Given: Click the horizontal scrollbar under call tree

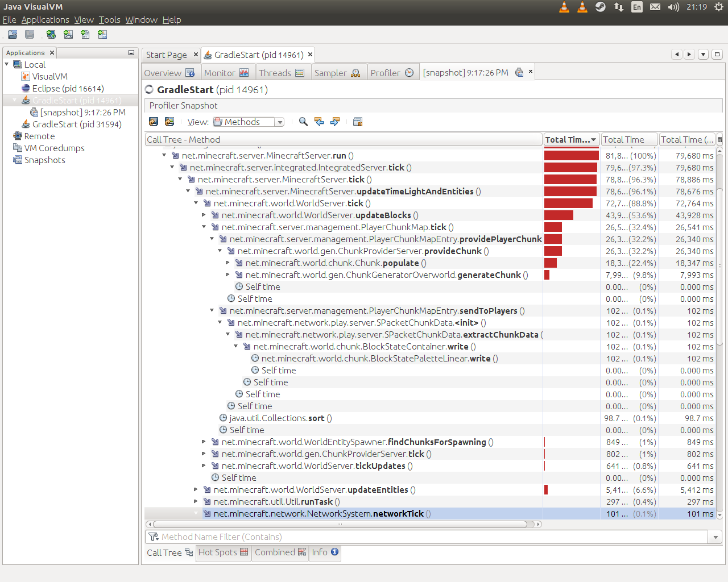Looking at the screenshot, I should (340, 524).
